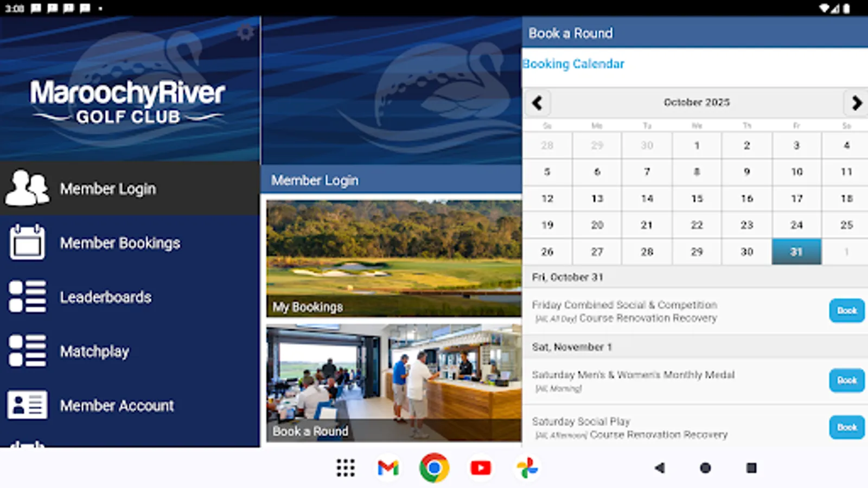Tap 'Saturday Men's & Women's Monthly Medal' text

coord(633,375)
